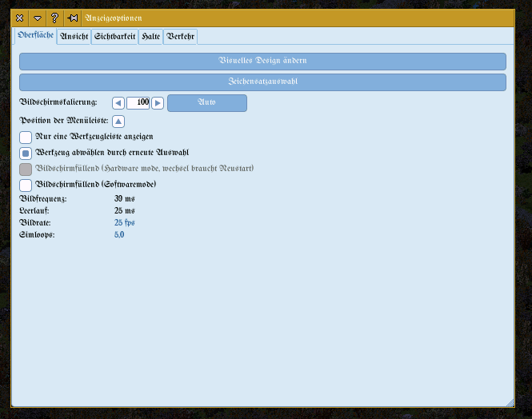Increase Bildschirmskalierung with the right arrow
Screen dimensions: 532x419
(158, 103)
